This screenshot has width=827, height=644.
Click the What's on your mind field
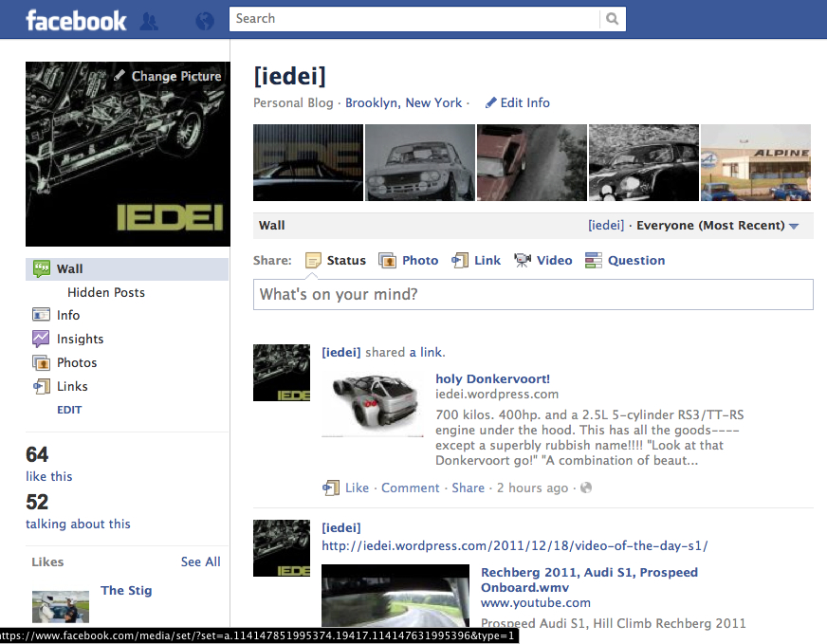pos(533,294)
